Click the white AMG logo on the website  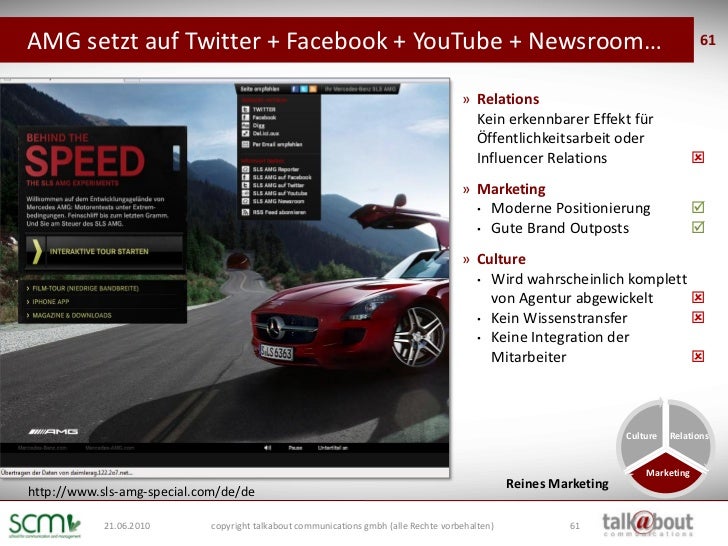(x=53, y=432)
